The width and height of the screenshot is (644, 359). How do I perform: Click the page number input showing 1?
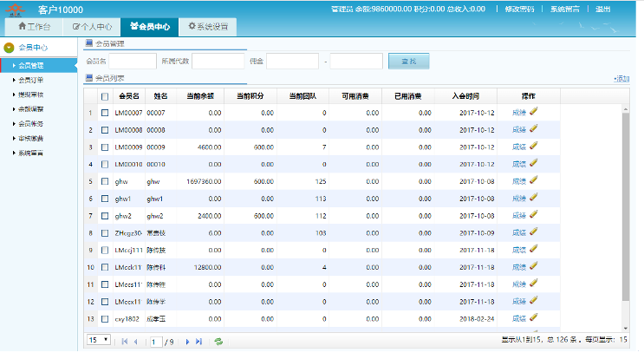pyautogui.click(x=156, y=342)
